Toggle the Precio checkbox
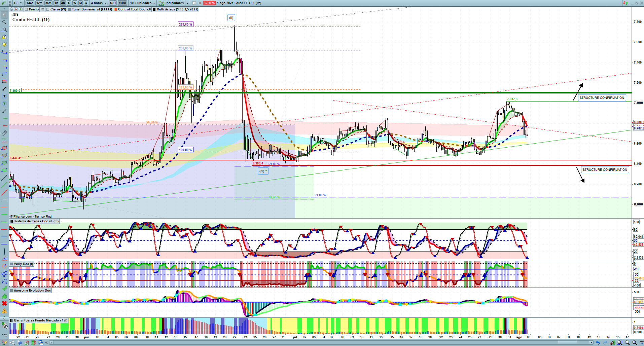 [26, 9]
